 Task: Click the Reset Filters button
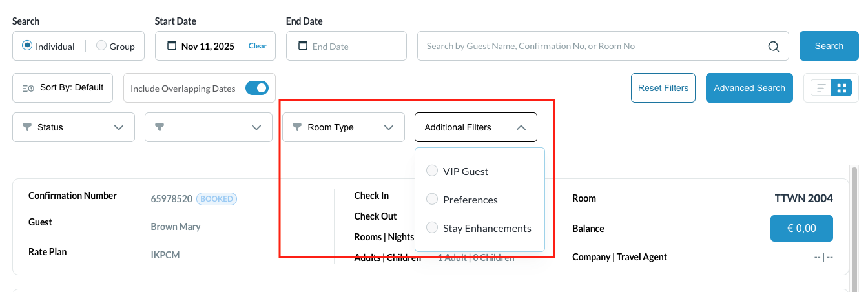tap(663, 88)
